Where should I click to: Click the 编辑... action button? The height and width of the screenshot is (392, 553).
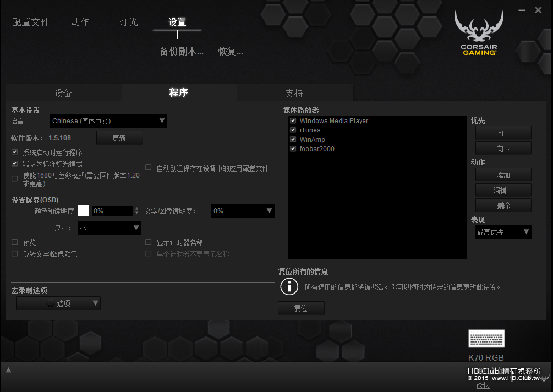click(503, 190)
